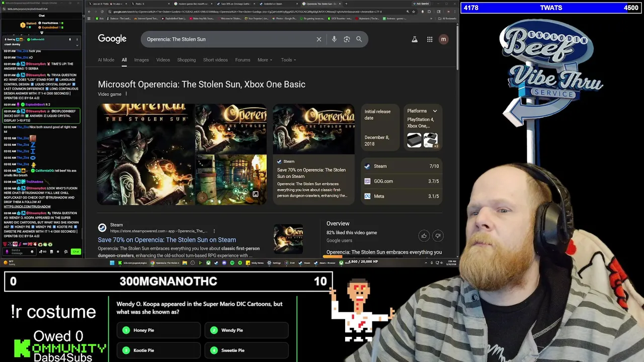644x362 pixels.
Task: Submit search with magnifier icon
Action: [x=359, y=39]
